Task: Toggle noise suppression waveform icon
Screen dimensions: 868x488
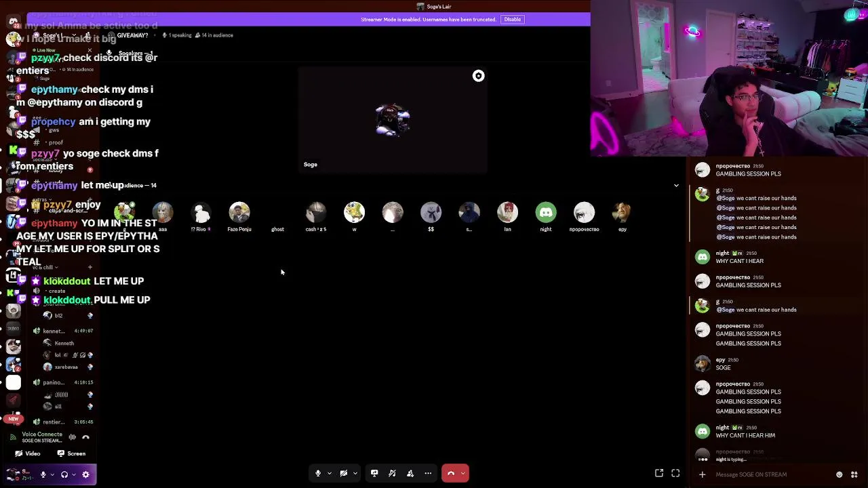Action: click(73, 437)
